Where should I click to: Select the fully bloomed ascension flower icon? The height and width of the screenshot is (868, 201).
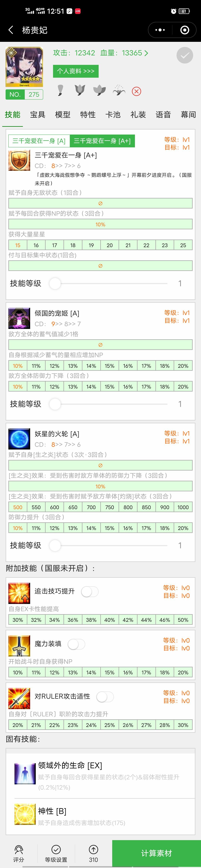pos(119,90)
